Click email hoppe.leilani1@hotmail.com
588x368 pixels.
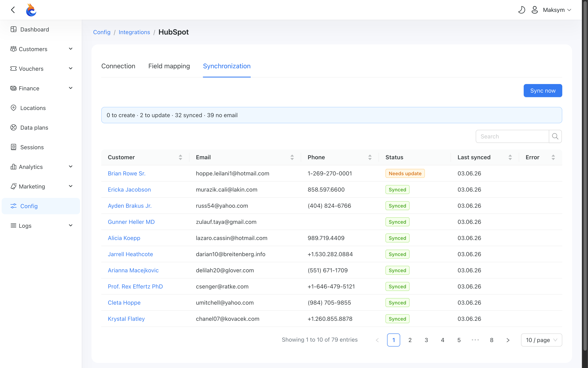[233, 173]
